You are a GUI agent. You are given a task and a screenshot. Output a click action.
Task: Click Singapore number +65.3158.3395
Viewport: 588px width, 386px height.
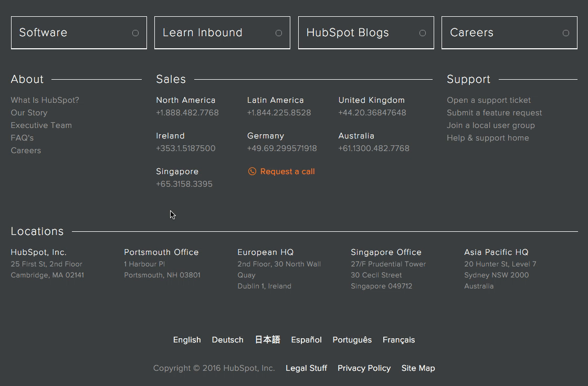(x=184, y=184)
